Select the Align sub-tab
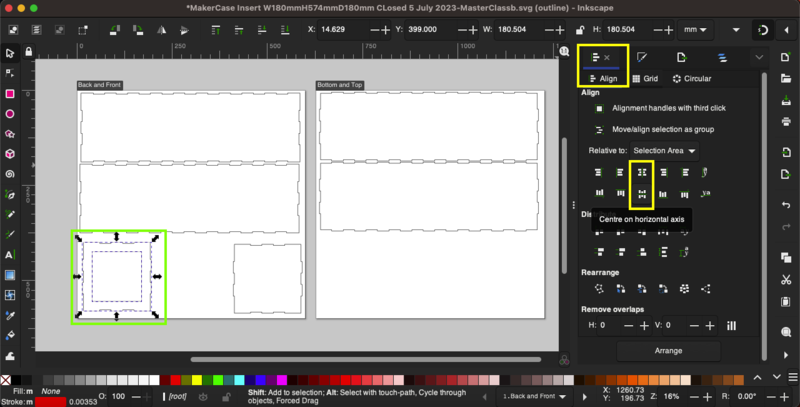The image size is (800, 407). tap(603, 79)
